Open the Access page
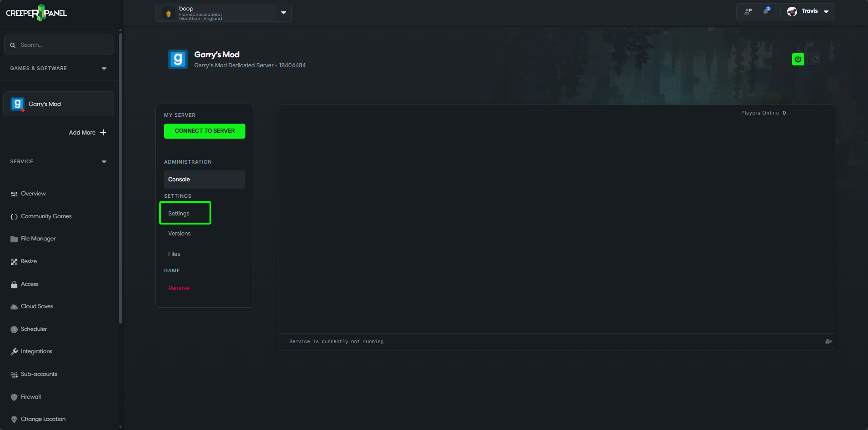This screenshot has height=430, width=868. click(x=30, y=284)
